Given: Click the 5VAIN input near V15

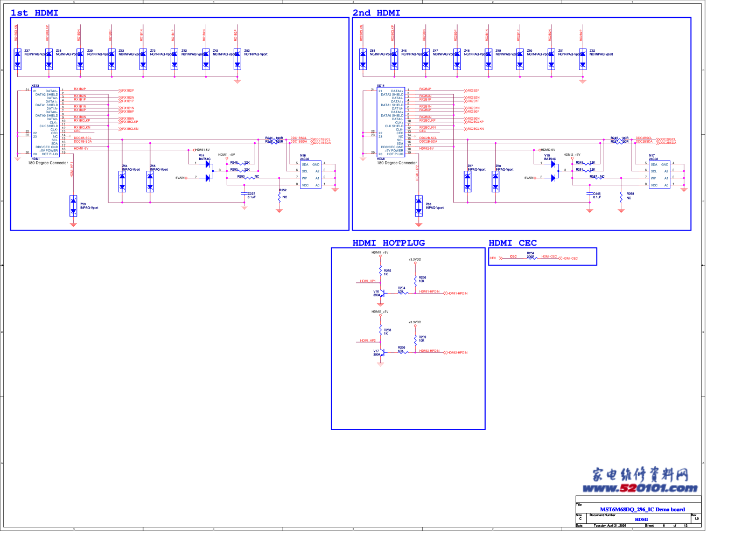Looking at the screenshot, I should 530,178.
